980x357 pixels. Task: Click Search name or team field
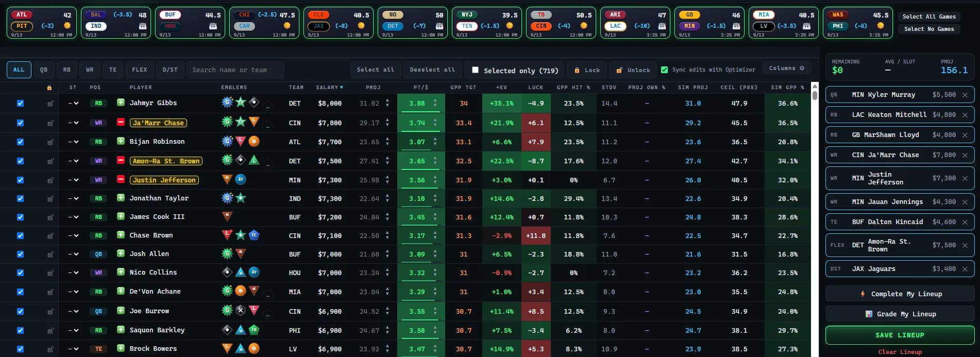(235, 70)
